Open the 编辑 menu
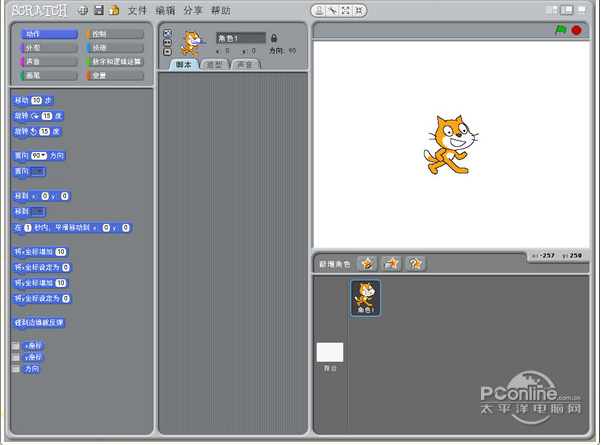Screen dimensions: 601x445 pos(165,10)
